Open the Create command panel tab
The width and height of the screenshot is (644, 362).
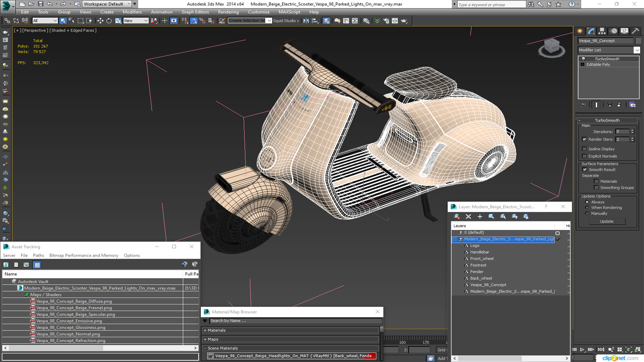pyautogui.click(x=580, y=31)
